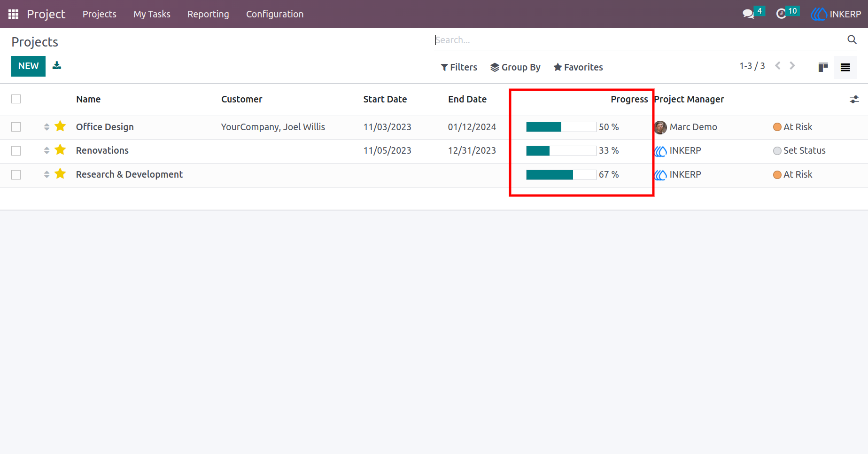Viewport: 868px width, 454px height.
Task: Check the Research & Development row checkbox
Action: tap(16, 175)
